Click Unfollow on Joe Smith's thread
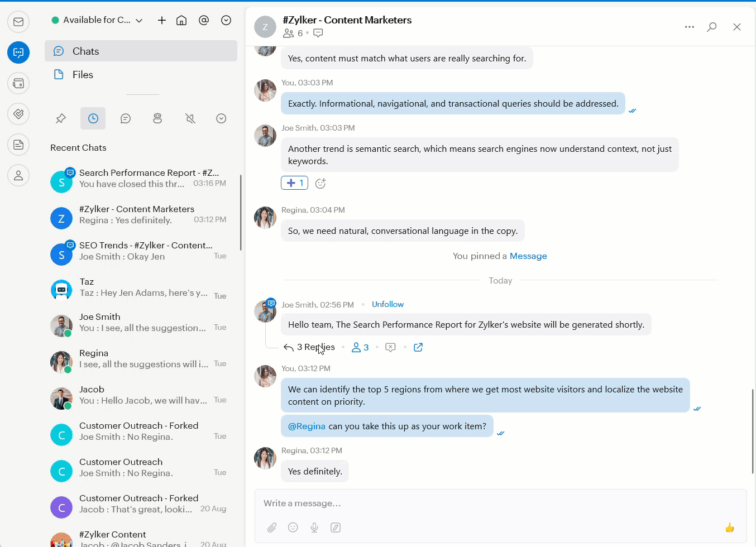Screen dimensions: 756x547 [387, 304]
